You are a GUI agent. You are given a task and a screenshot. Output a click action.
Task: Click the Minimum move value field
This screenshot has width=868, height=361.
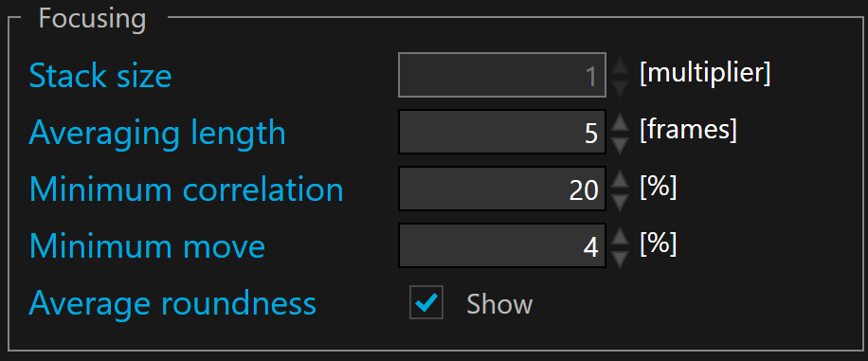(x=502, y=245)
